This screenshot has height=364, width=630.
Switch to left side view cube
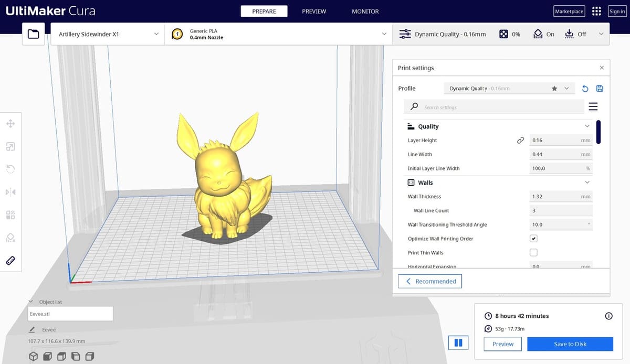tap(76, 356)
